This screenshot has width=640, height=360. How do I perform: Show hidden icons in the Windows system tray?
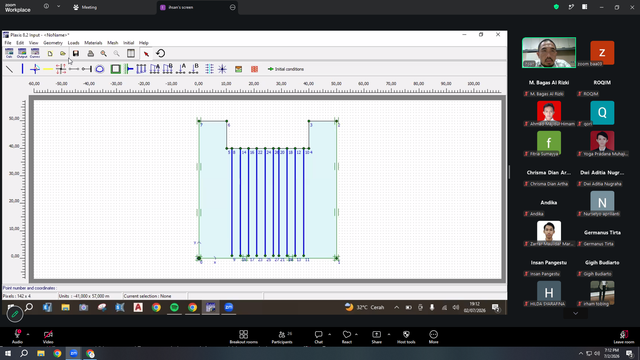[x=581, y=353]
